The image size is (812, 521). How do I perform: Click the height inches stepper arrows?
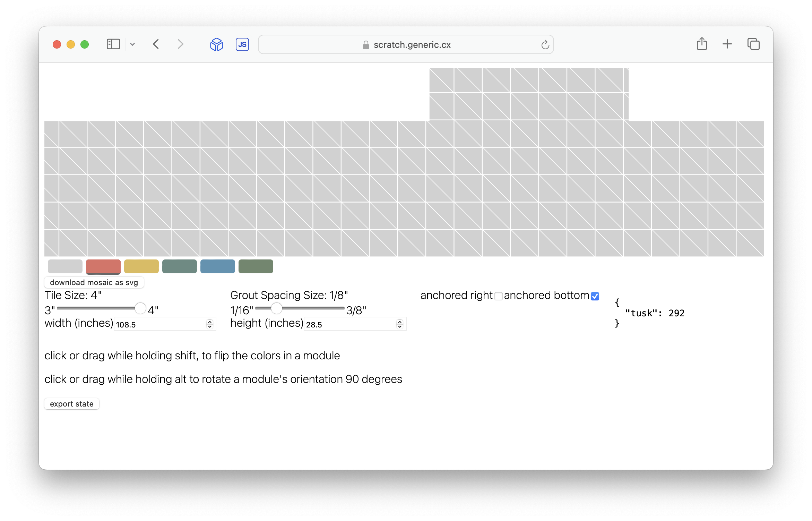[400, 324]
